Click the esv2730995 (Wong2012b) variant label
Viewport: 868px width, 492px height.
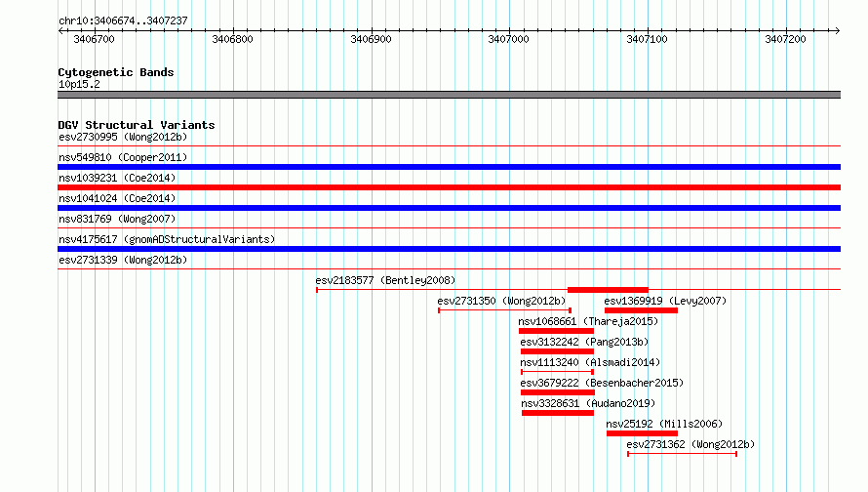[123, 137]
